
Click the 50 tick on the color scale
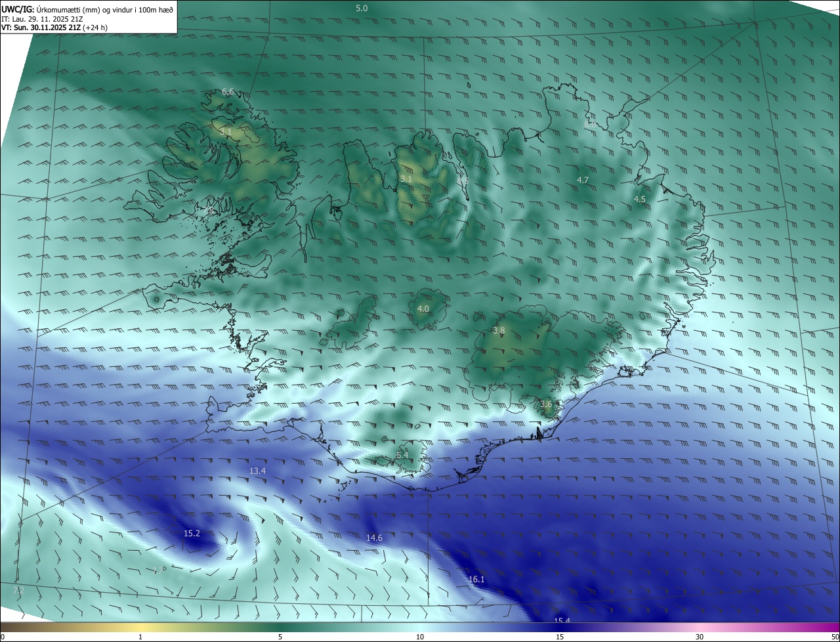834,637
